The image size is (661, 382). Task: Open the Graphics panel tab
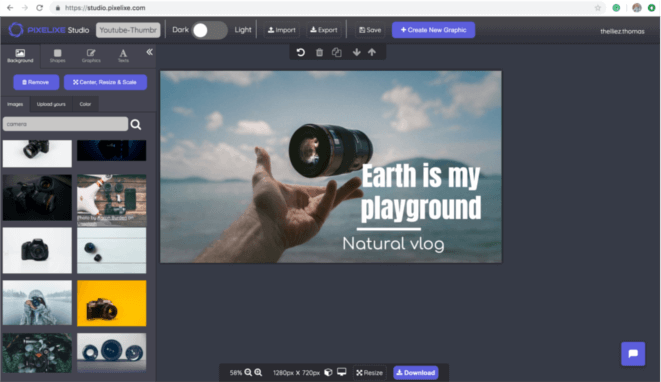coord(91,56)
